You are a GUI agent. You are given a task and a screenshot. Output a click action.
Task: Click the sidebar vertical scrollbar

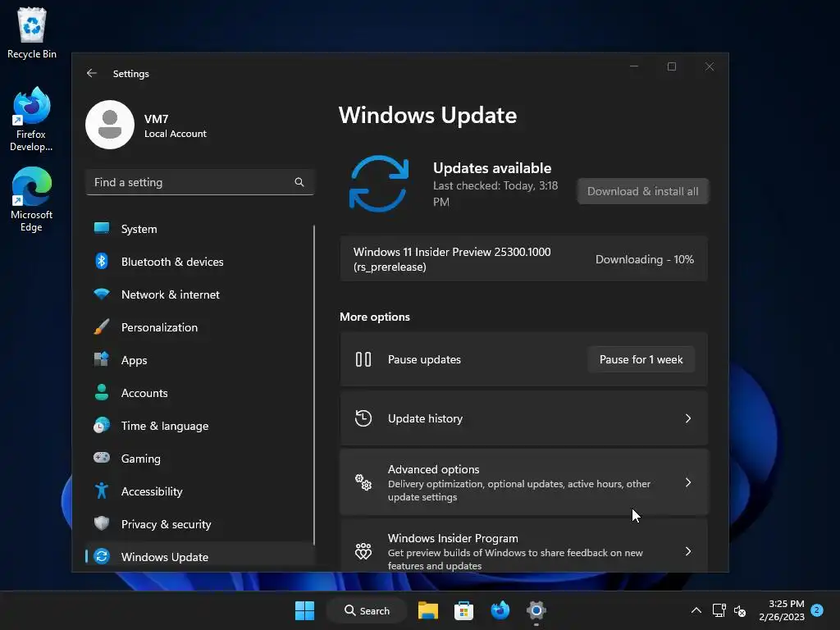[x=314, y=385]
